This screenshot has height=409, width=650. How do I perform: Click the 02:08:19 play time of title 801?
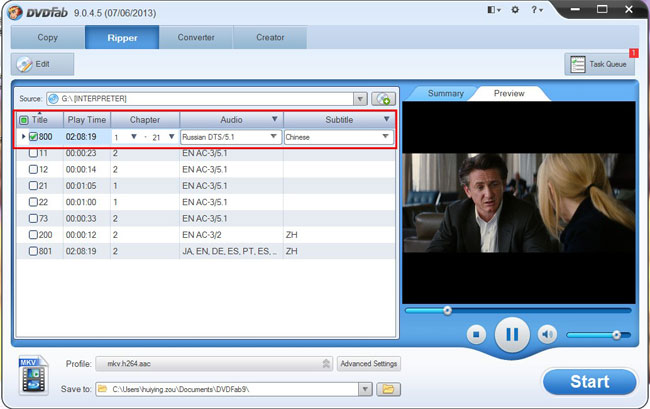(x=81, y=251)
